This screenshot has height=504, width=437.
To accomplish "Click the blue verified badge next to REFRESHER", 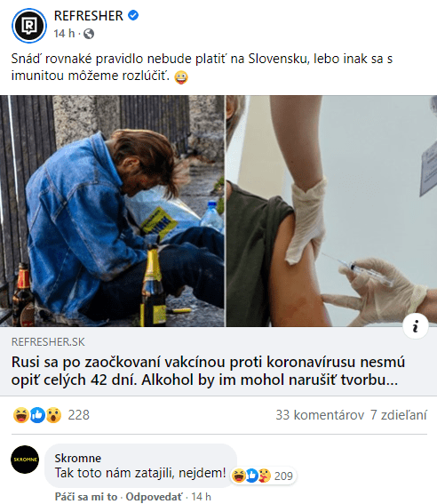I will (x=133, y=15).
